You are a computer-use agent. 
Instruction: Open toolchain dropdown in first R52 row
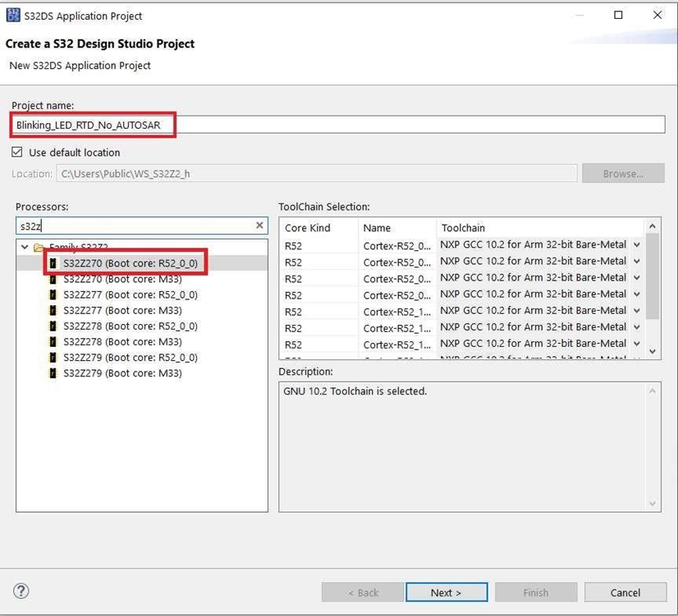click(636, 244)
